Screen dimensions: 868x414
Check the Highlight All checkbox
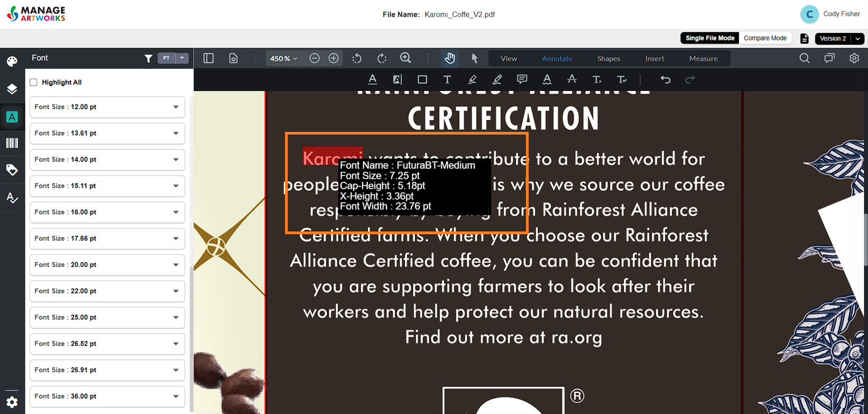pyautogui.click(x=33, y=82)
